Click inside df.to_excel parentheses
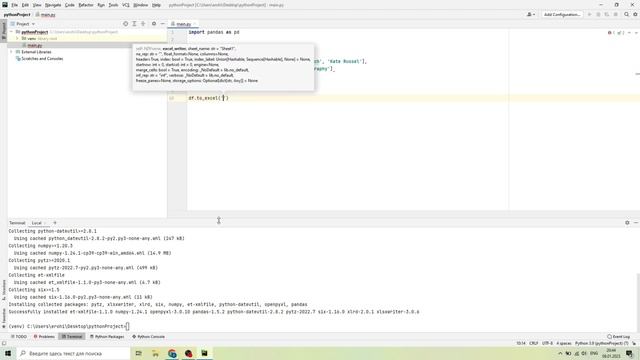 pyautogui.click(x=223, y=98)
